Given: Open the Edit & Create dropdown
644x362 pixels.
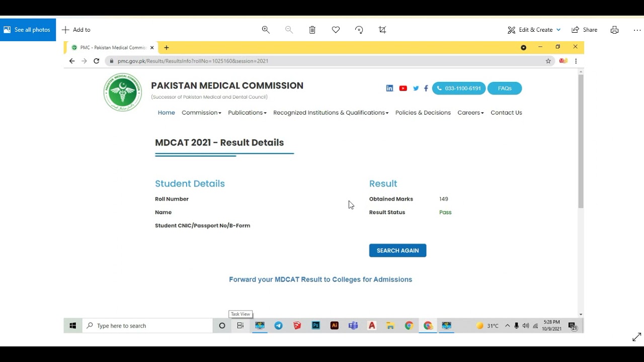Looking at the screenshot, I should click(x=534, y=30).
